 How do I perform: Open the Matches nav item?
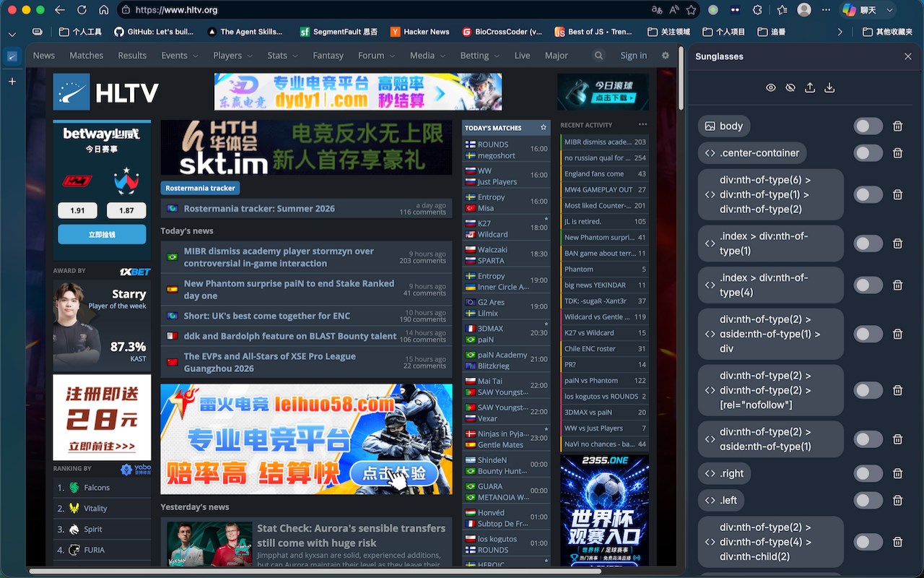pyautogui.click(x=87, y=56)
